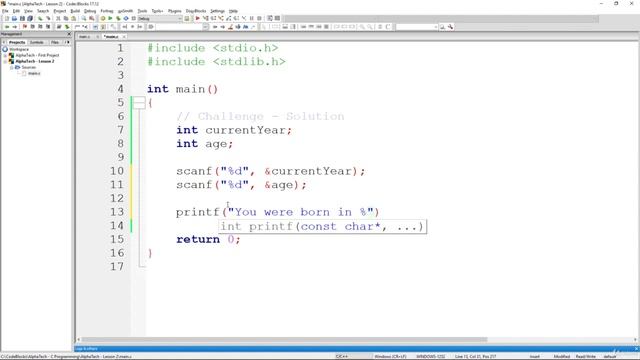Viewport: 640px width, 360px height.
Task: Click the Windows (CR+LF) status bar entry
Action: (x=390, y=356)
